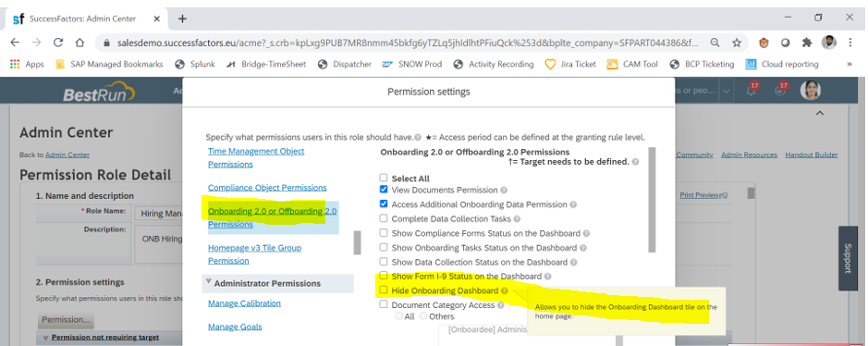The width and height of the screenshot is (868, 346).
Task: Show more bookmarks with the double chevron
Action: click(850, 64)
